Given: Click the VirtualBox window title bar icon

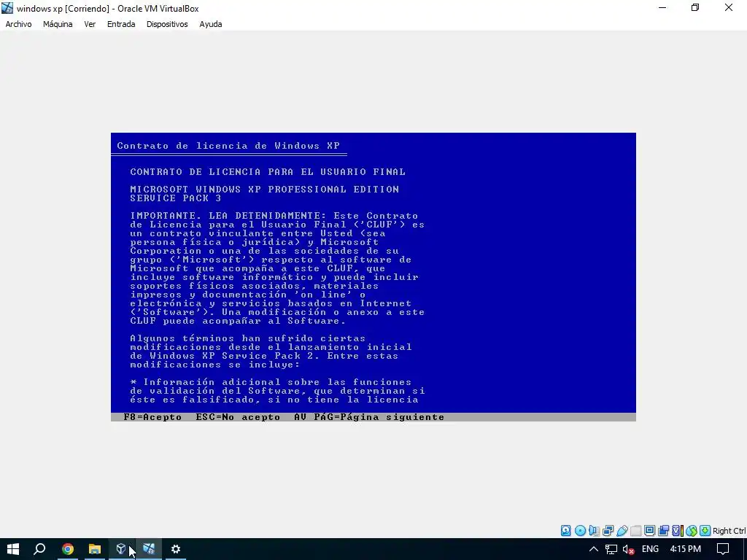Looking at the screenshot, I should click(7, 8).
